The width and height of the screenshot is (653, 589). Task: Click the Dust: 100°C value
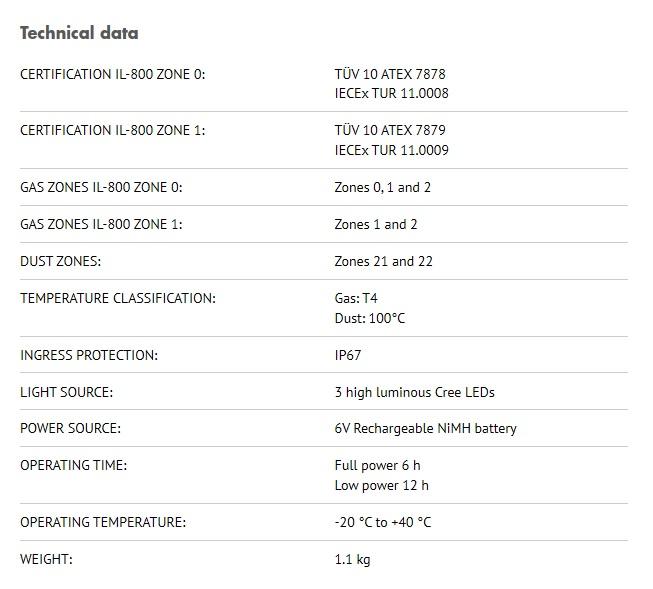click(370, 319)
